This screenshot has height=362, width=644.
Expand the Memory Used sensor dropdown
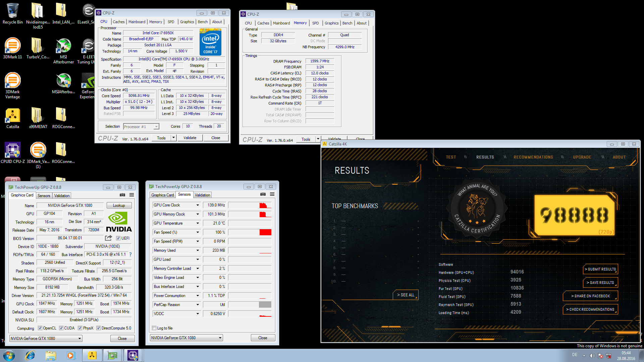coord(198,250)
